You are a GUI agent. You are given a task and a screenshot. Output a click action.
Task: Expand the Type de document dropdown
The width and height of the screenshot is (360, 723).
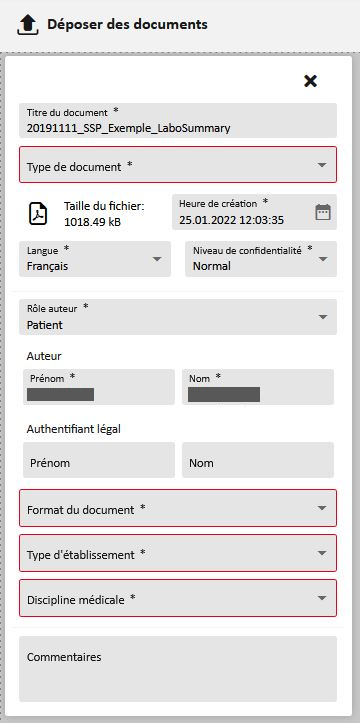tap(178, 165)
